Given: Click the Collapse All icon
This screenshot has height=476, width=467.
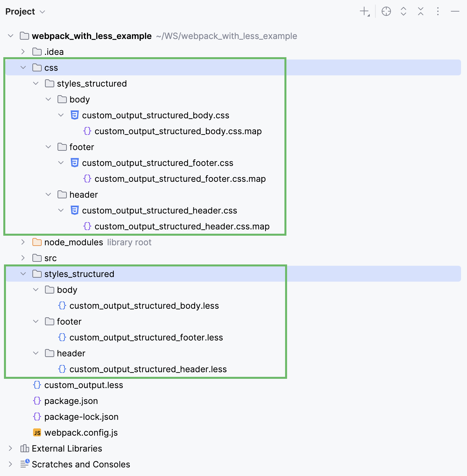Looking at the screenshot, I should click(x=420, y=12).
